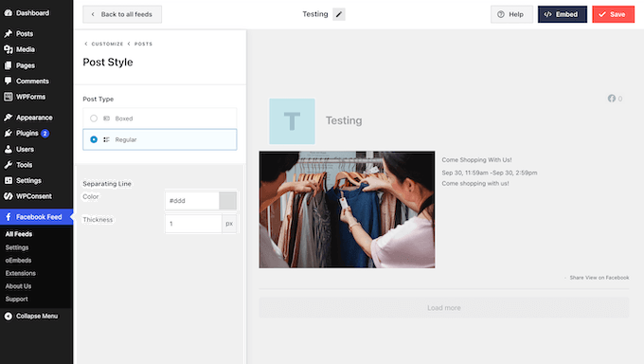Click the Appearance brush icon

pos(9,118)
